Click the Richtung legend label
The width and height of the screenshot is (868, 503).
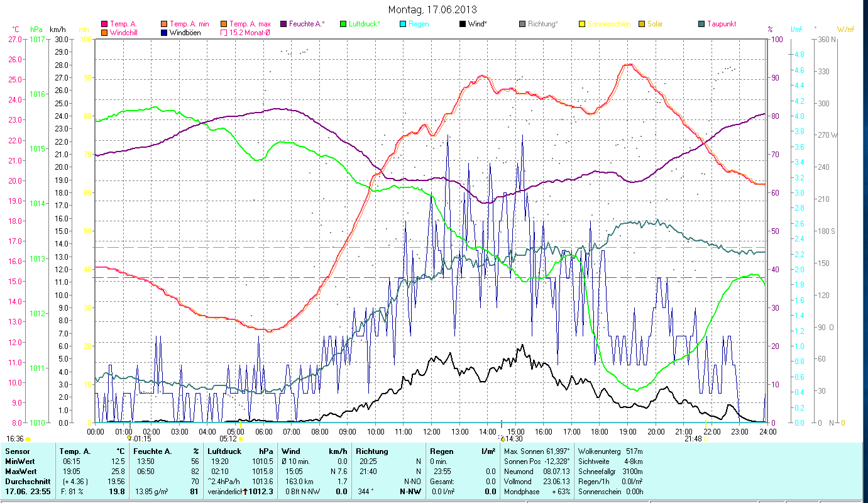coord(542,24)
